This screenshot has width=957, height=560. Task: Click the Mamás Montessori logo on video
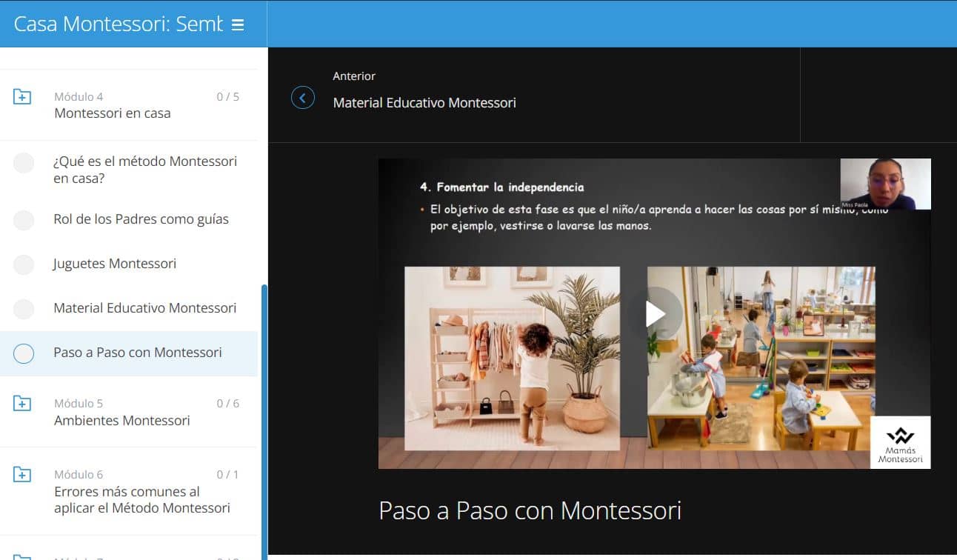pos(900,443)
